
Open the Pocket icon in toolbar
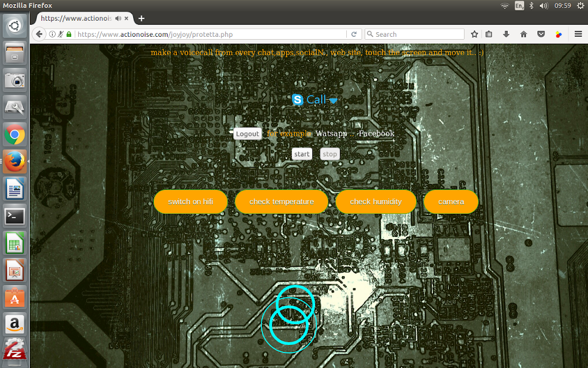(541, 34)
